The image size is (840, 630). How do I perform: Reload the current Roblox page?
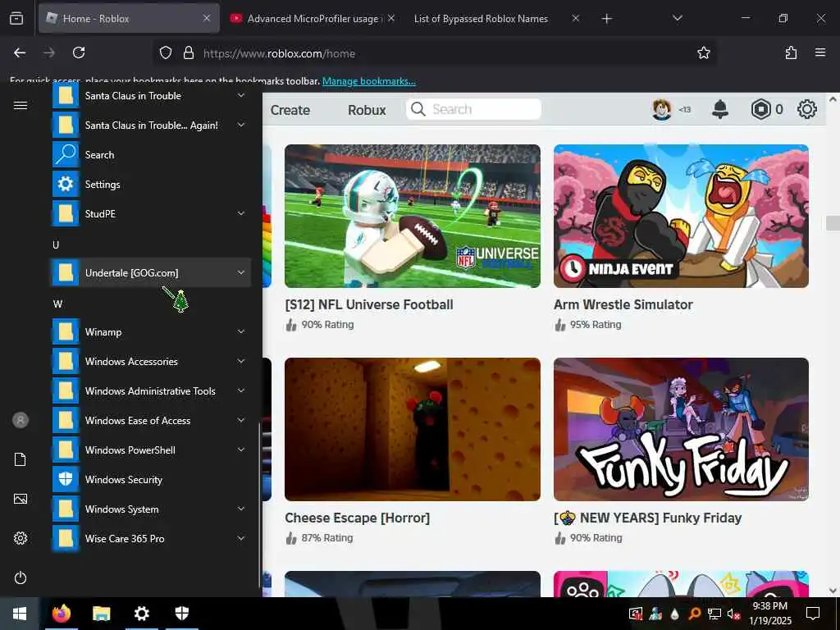point(79,52)
